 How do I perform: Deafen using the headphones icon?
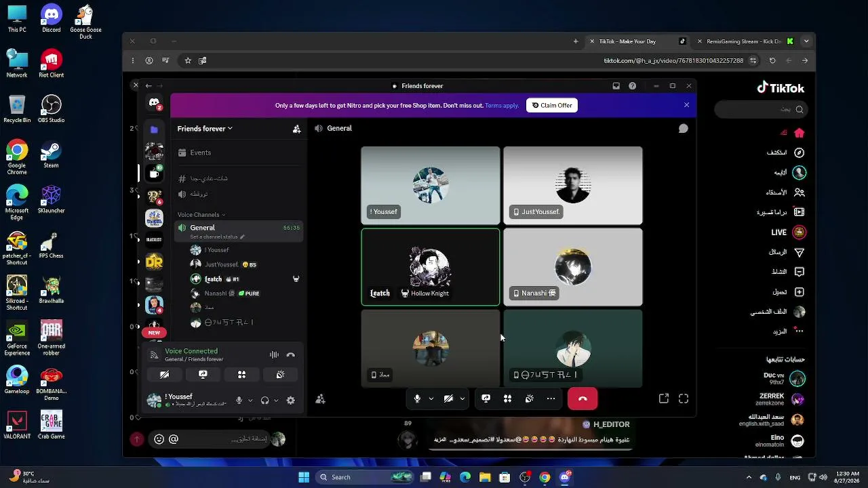[x=264, y=401]
